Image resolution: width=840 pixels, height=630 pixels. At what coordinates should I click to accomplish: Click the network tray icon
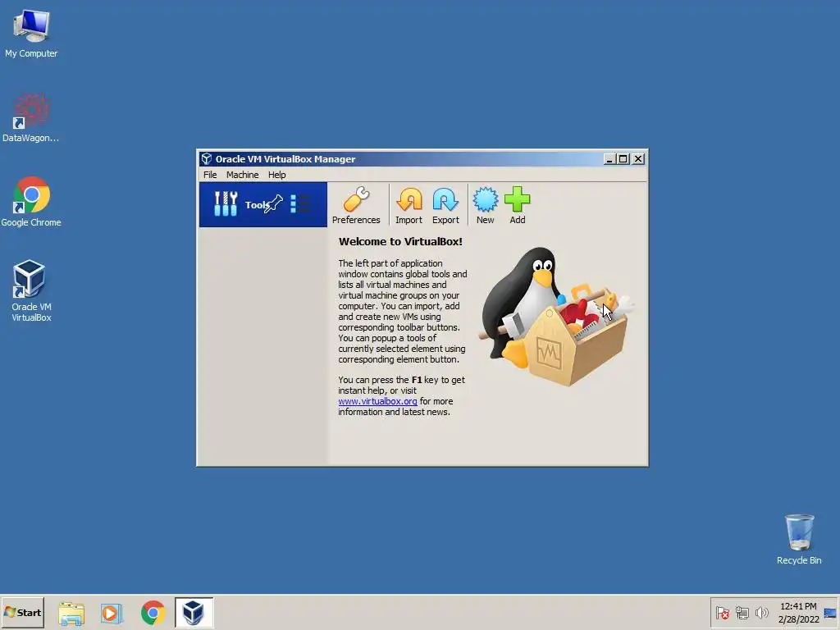tap(742, 613)
